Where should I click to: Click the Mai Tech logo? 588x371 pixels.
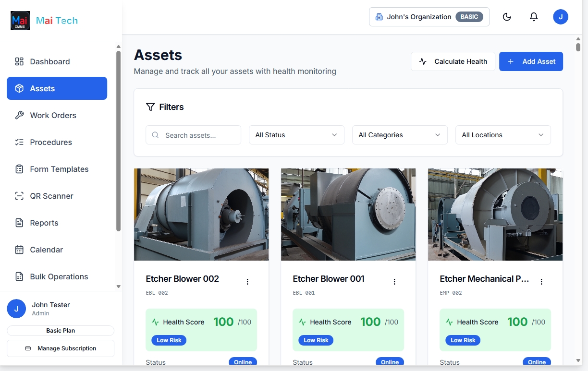(44, 20)
